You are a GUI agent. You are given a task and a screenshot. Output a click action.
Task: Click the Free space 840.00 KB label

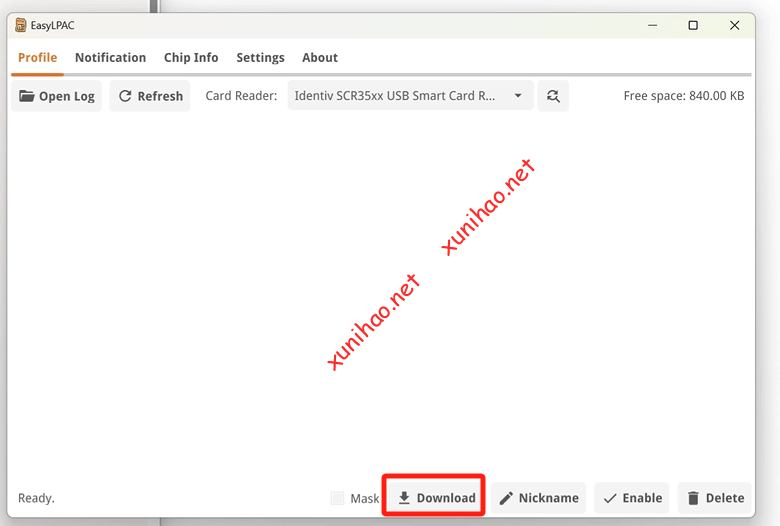(683, 96)
